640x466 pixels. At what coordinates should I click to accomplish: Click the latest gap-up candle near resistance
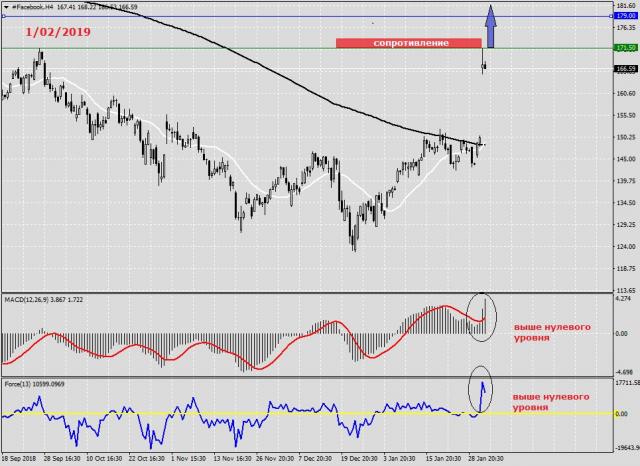pos(484,66)
